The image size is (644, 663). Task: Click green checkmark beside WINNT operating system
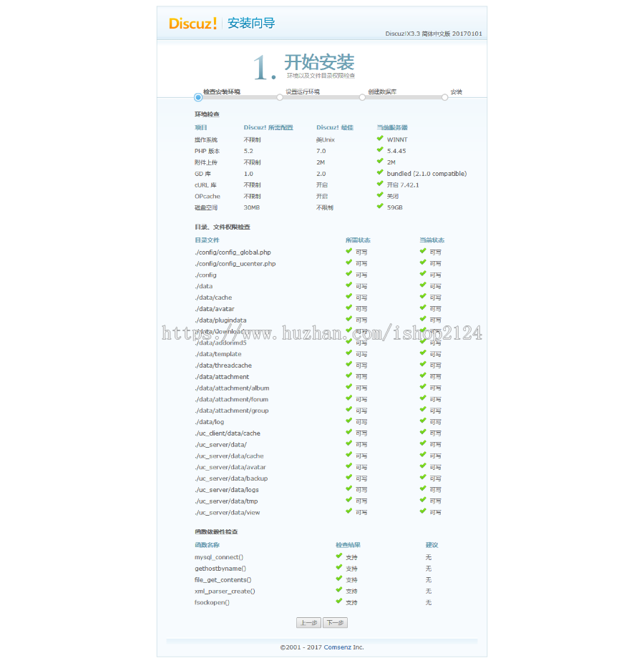[380, 139]
